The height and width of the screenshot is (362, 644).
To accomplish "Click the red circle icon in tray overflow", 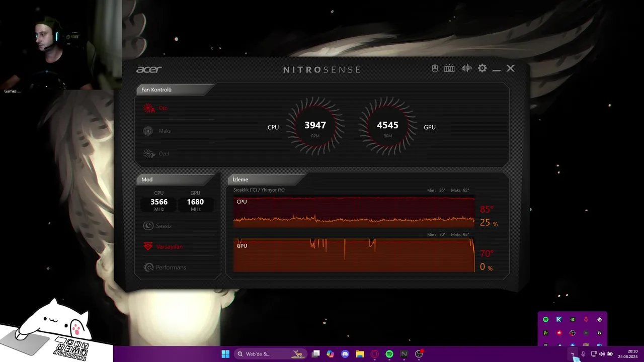I will pyautogui.click(x=559, y=333).
